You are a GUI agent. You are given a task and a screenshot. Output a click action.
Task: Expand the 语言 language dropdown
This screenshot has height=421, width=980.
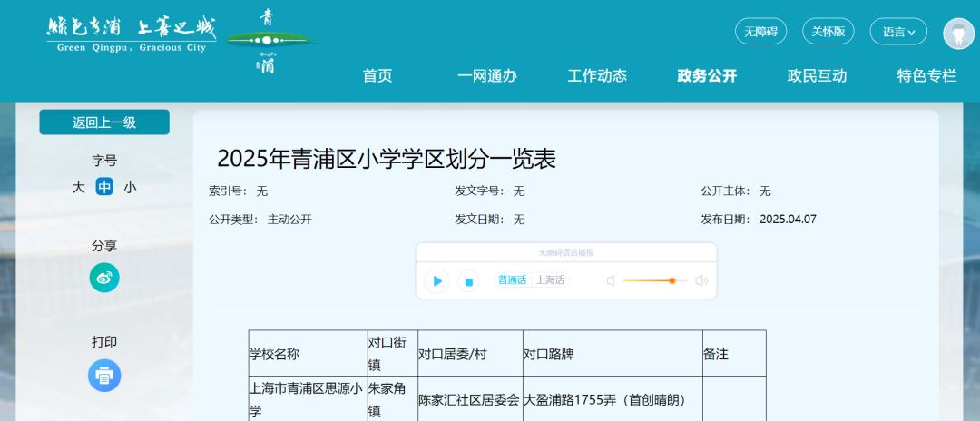tap(897, 32)
